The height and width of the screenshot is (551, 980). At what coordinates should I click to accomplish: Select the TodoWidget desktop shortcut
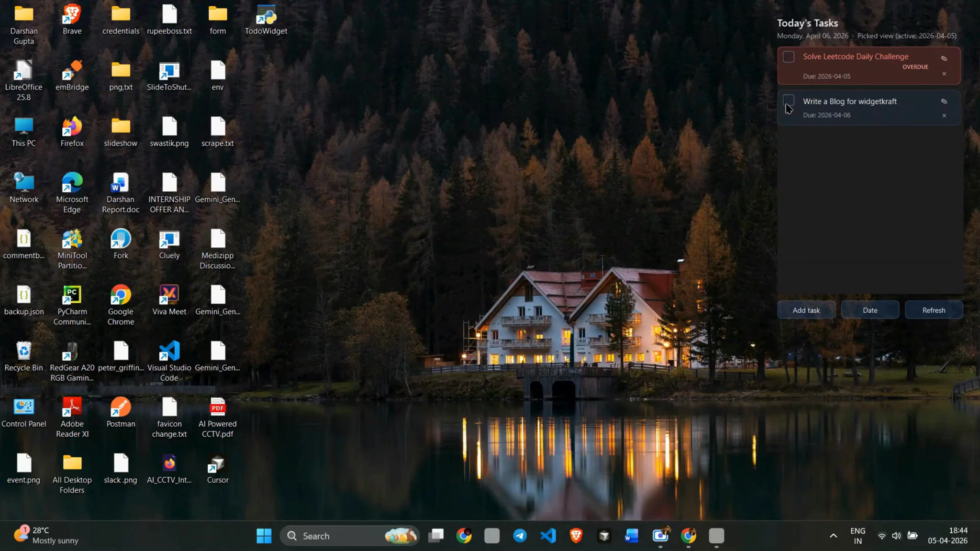[x=266, y=20]
